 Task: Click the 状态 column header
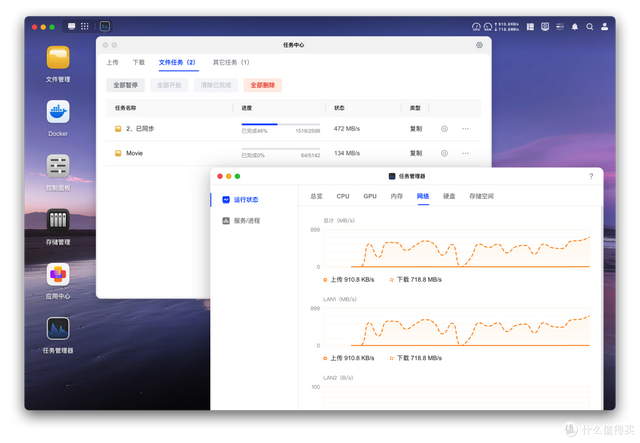339,108
